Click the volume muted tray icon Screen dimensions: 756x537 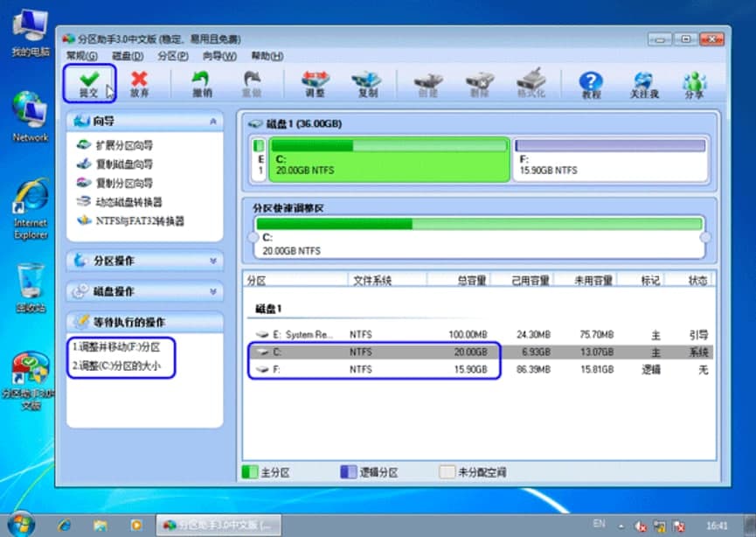[x=641, y=526]
